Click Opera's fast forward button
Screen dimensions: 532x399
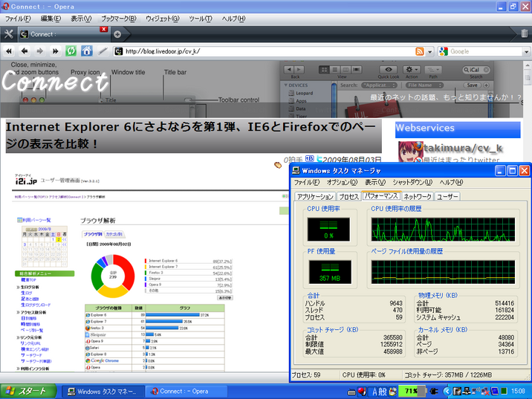[x=55, y=51]
